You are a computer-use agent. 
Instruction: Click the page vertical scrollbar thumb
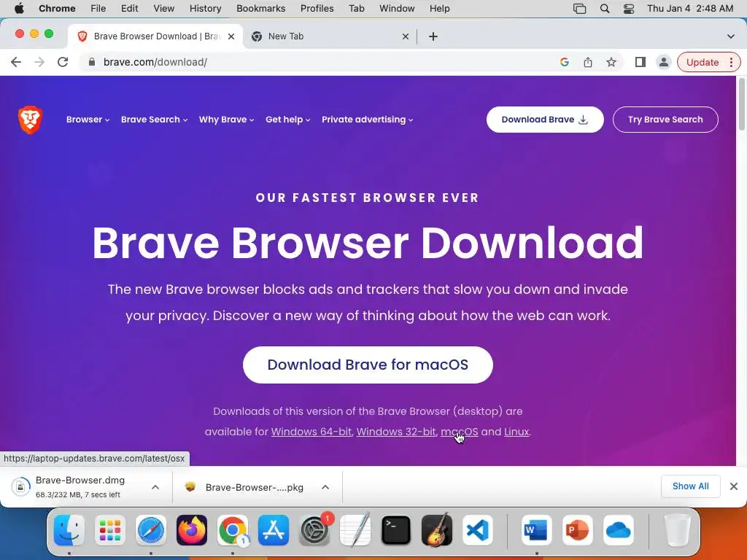[x=741, y=104]
